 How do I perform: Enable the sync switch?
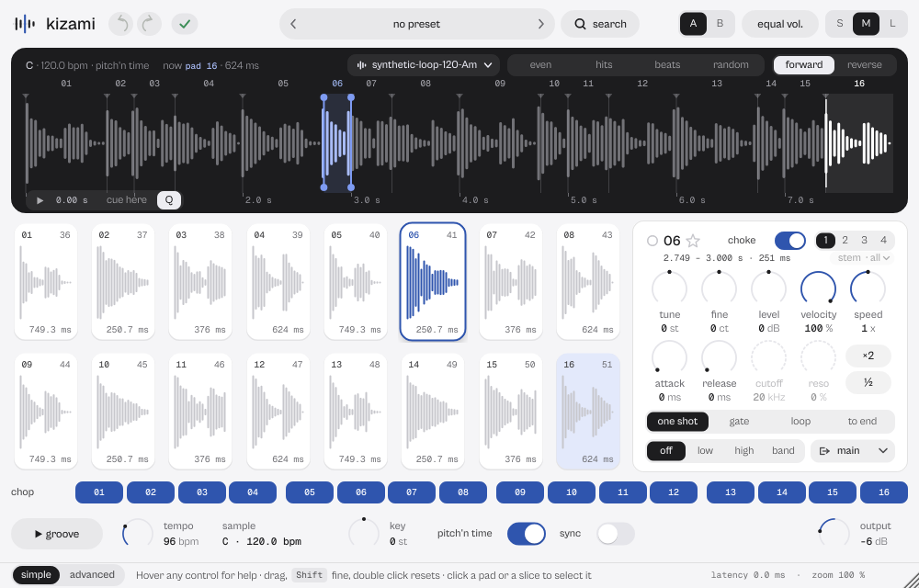point(616,534)
